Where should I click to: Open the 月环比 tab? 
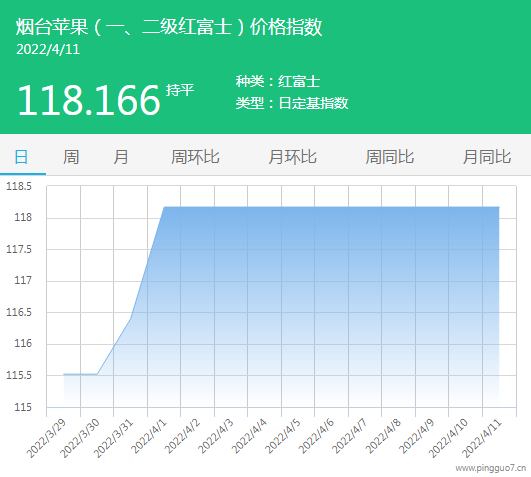292,157
